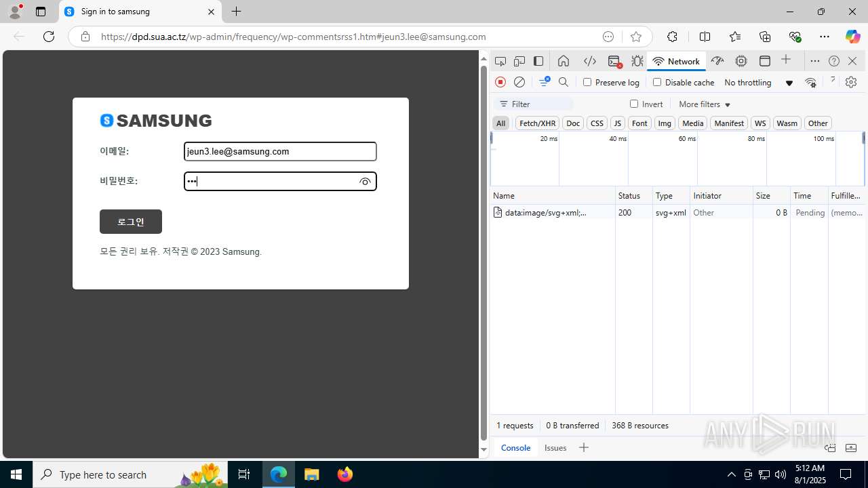Screen dimensions: 868x488
Task: Filter requests by Font type
Action: click(639, 123)
